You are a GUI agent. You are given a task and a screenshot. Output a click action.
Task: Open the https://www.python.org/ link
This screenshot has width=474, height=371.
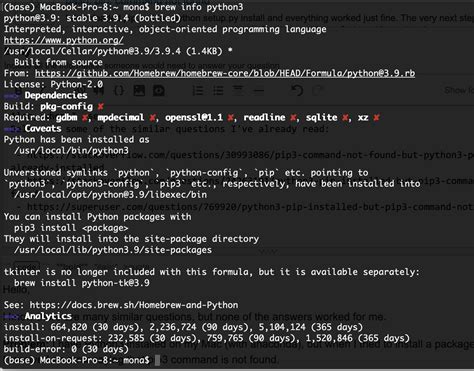coord(64,40)
